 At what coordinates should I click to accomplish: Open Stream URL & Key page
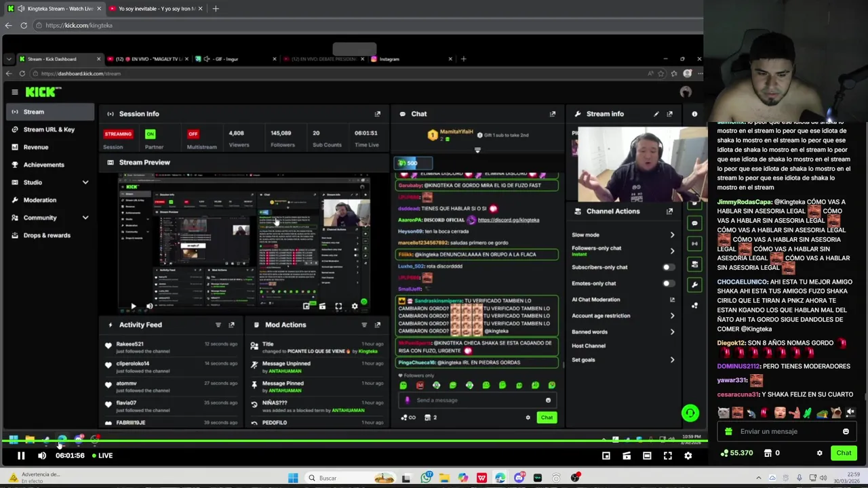(x=50, y=129)
